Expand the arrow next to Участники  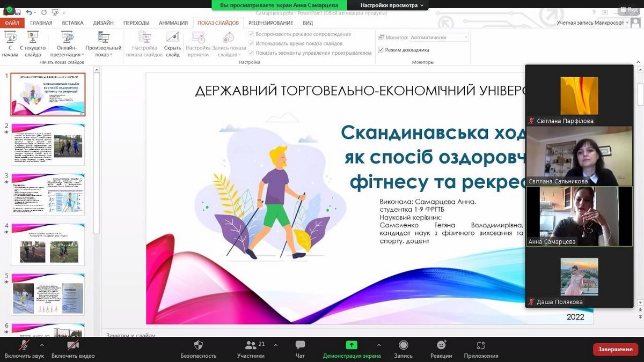[276, 345]
